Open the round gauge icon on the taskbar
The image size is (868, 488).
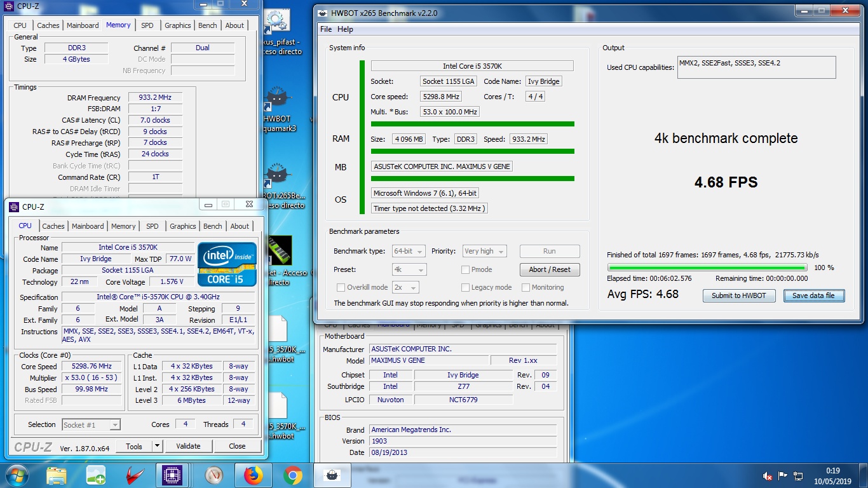coord(214,475)
